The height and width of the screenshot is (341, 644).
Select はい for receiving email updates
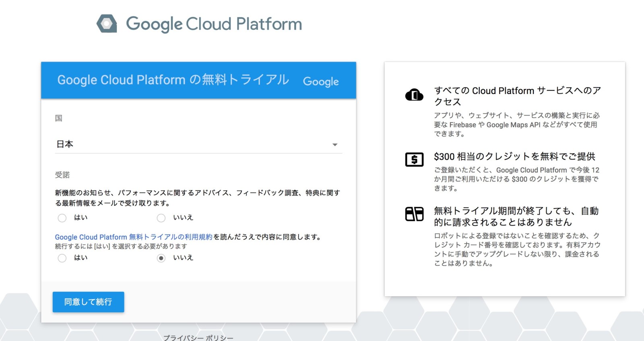[62, 218]
